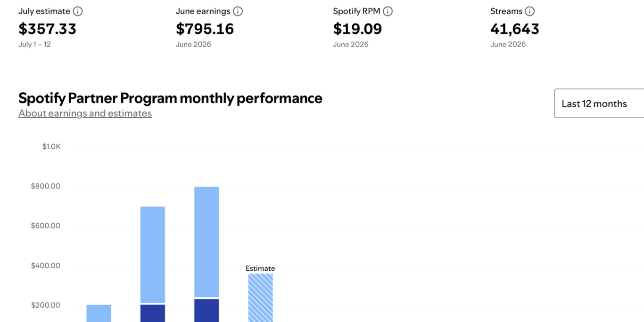Click the $800.00 axis label

pos(45,186)
